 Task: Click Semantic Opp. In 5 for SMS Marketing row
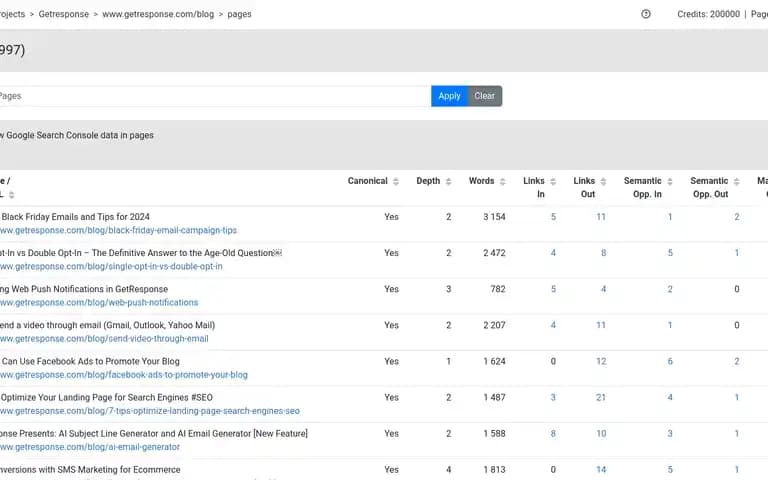(x=670, y=470)
